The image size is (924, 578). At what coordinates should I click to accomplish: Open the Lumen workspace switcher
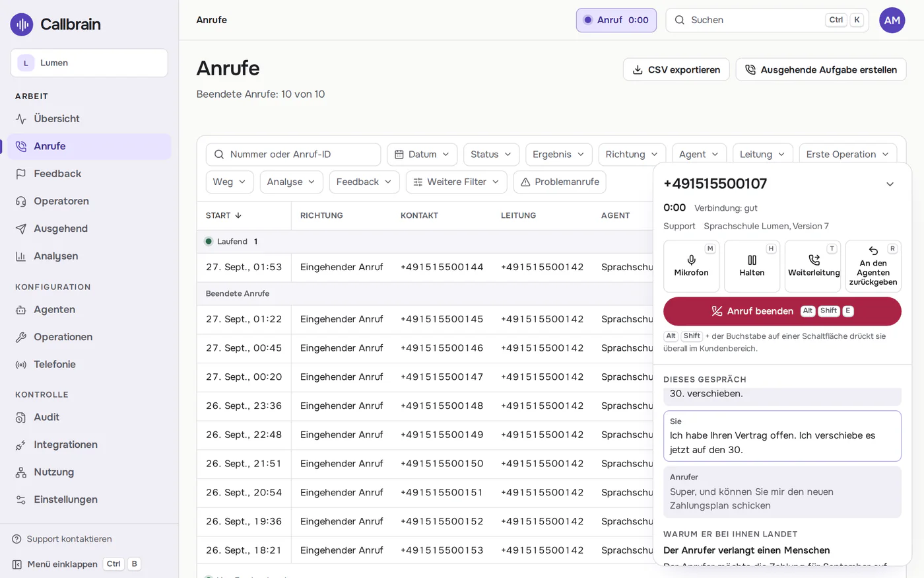pos(89,63)
